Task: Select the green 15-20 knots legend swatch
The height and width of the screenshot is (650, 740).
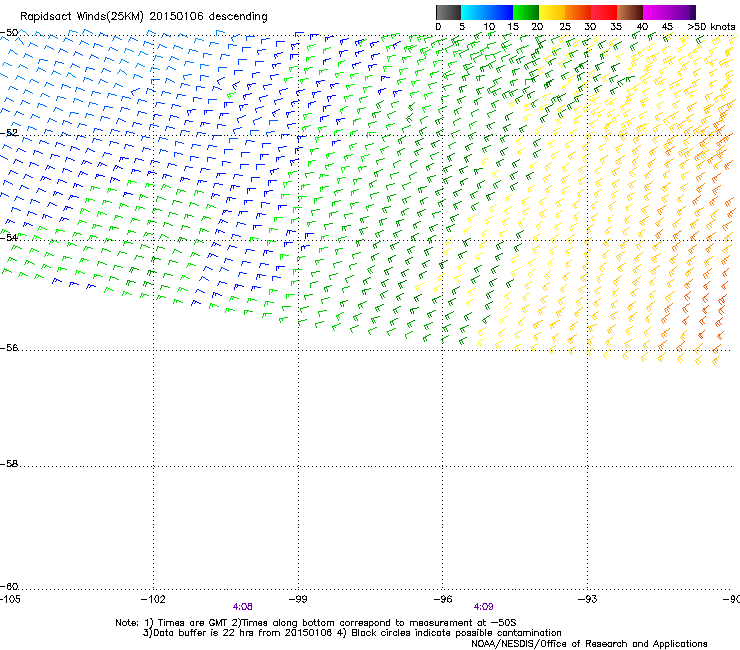Action: (x=526, y=12)
